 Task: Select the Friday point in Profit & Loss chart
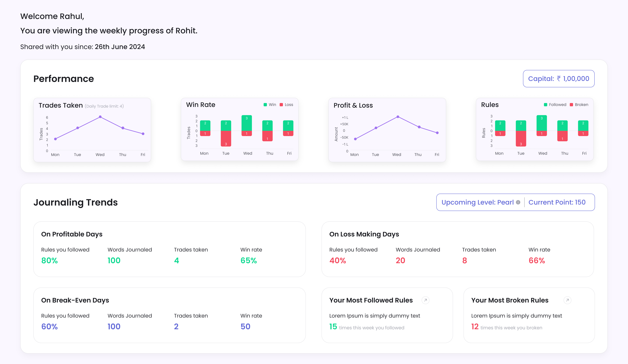437,133
